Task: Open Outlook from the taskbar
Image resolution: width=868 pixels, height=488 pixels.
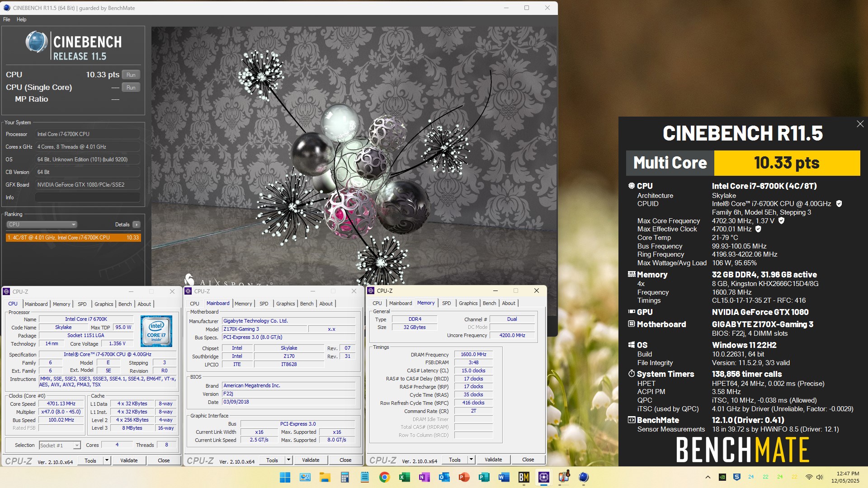Action: click(x=444, y=477)
